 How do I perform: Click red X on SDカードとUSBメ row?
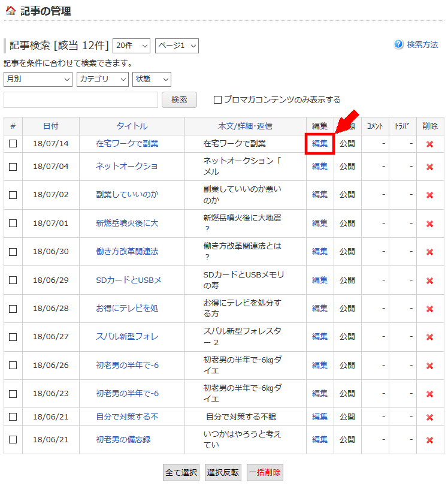pyautogui.click(x=429, y=281)
